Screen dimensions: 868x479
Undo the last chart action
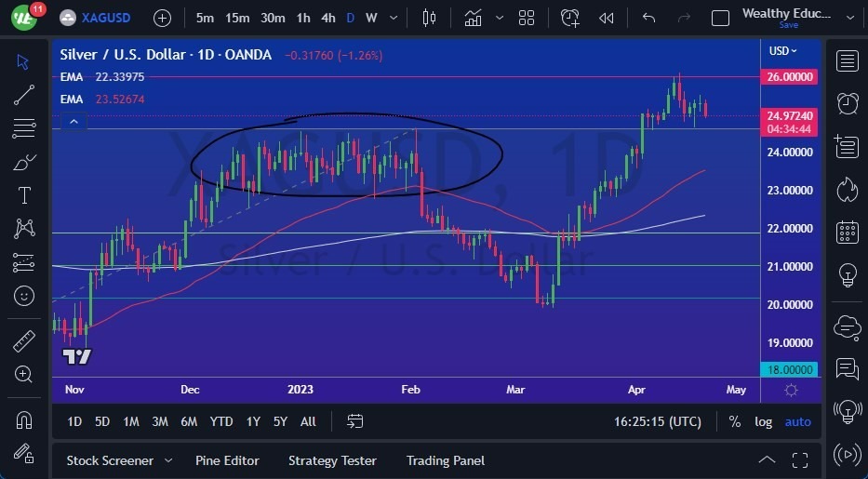(x=648, y=19)
